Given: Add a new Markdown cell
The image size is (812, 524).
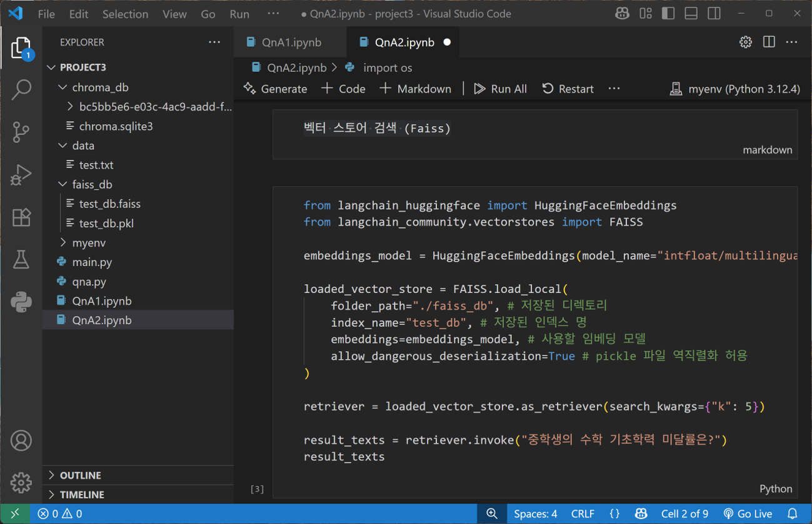Looking at the screenshot, I should tap(415, 89).
